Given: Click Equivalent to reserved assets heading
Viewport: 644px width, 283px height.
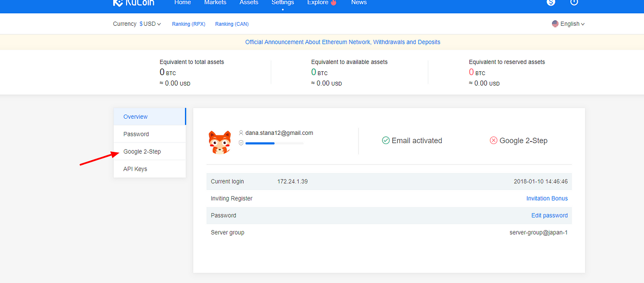Looking at the screenshot, I should [x=507, y=62].
